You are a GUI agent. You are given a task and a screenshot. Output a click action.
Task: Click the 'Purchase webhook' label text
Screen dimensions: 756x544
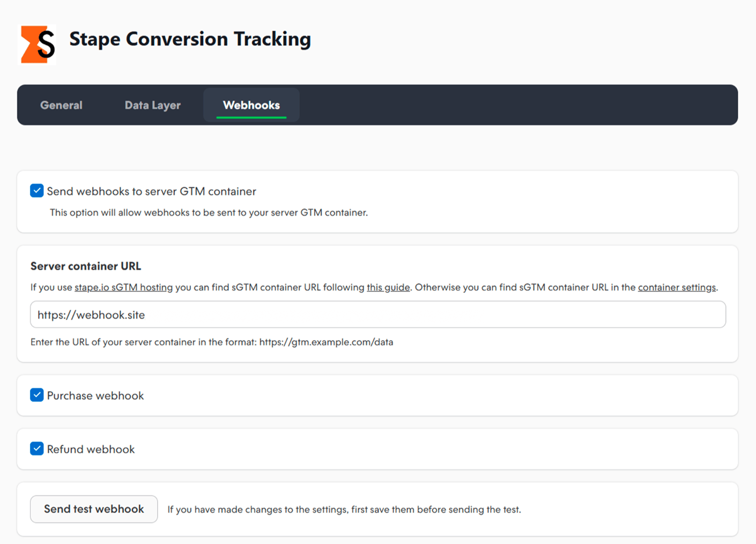tap(95, 396)
